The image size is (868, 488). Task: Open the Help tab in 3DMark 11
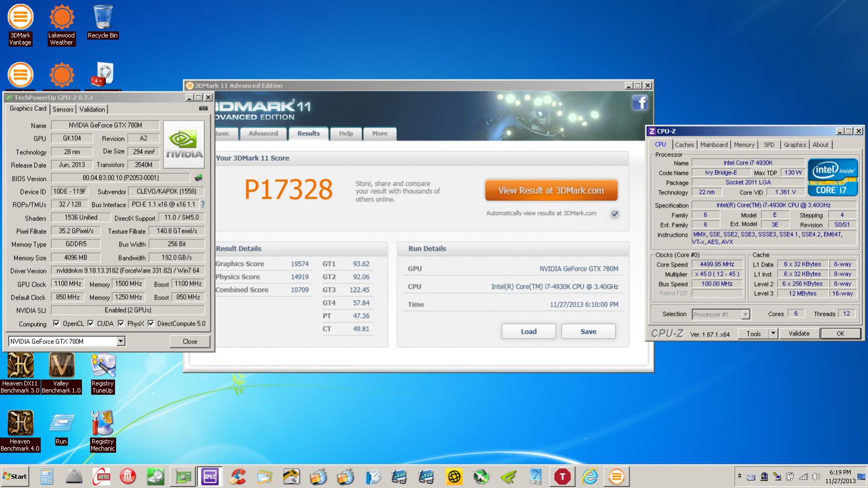346,134
